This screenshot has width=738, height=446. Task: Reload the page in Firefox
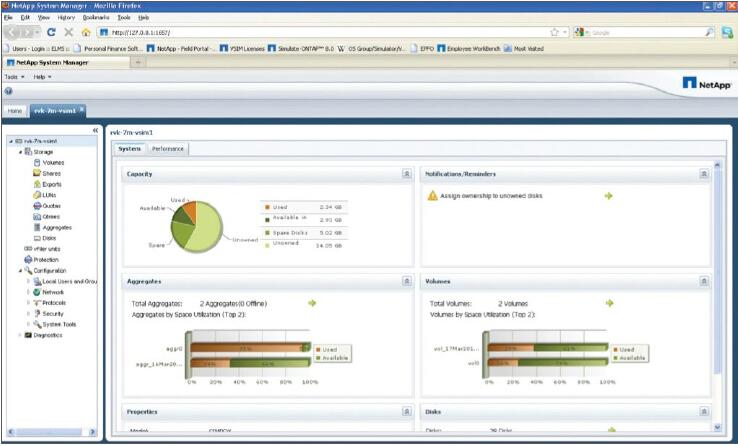(x=51, y=32)
